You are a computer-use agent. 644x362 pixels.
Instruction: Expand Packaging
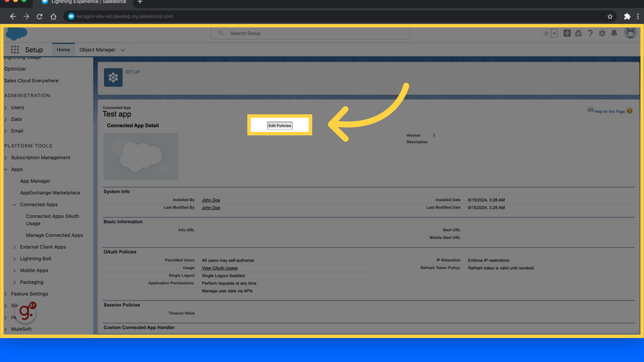[x=14, y=282]
